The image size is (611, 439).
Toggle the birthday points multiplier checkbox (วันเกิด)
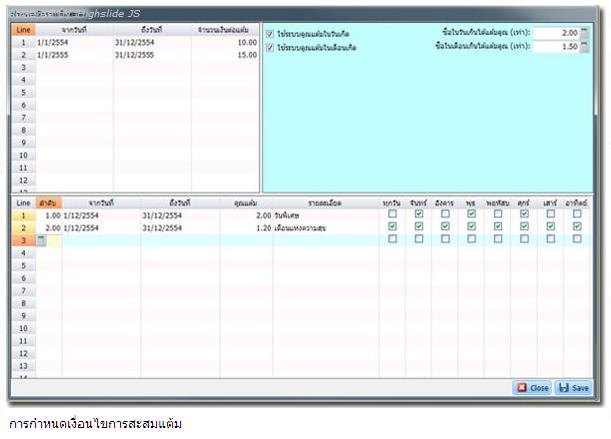[270, 34]
